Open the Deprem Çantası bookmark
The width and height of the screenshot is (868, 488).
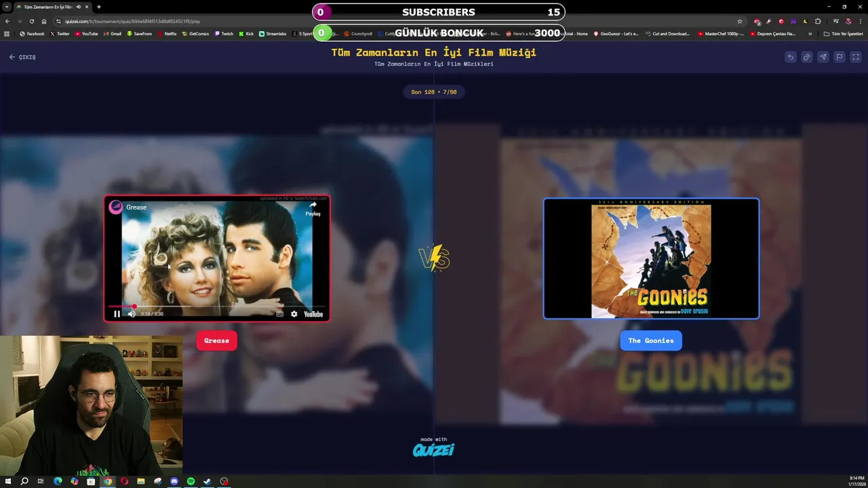[x=773, y=33]
